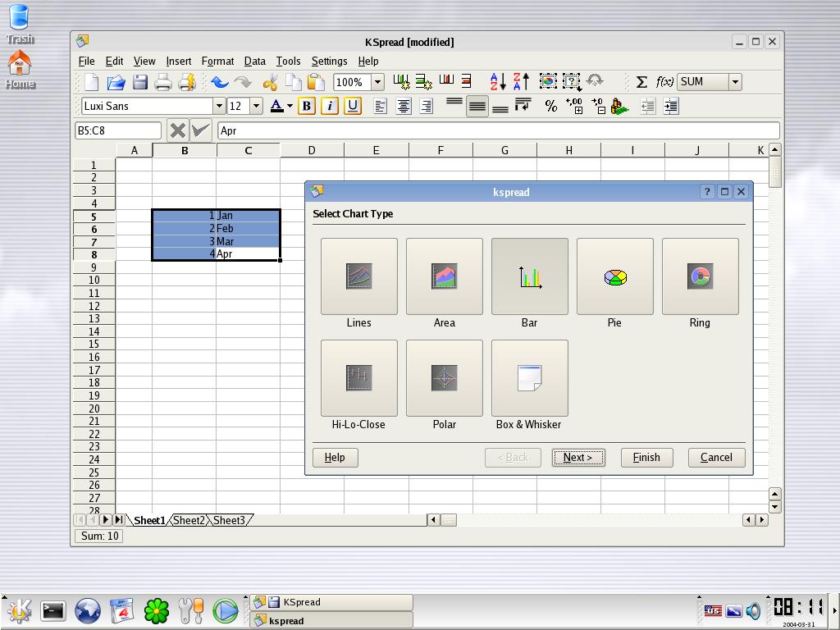Cancel cell edit with the X button
Screen dimensions: 840x630
(178, 130)
